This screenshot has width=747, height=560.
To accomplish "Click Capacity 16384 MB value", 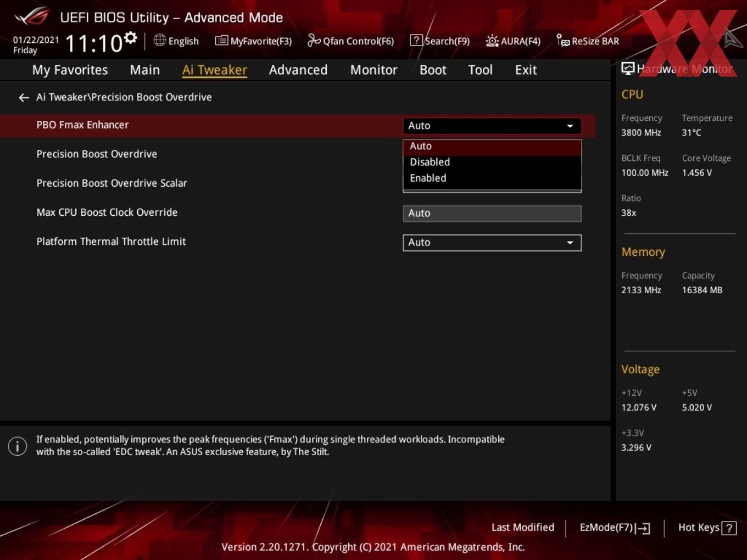I will pos(702,290).
